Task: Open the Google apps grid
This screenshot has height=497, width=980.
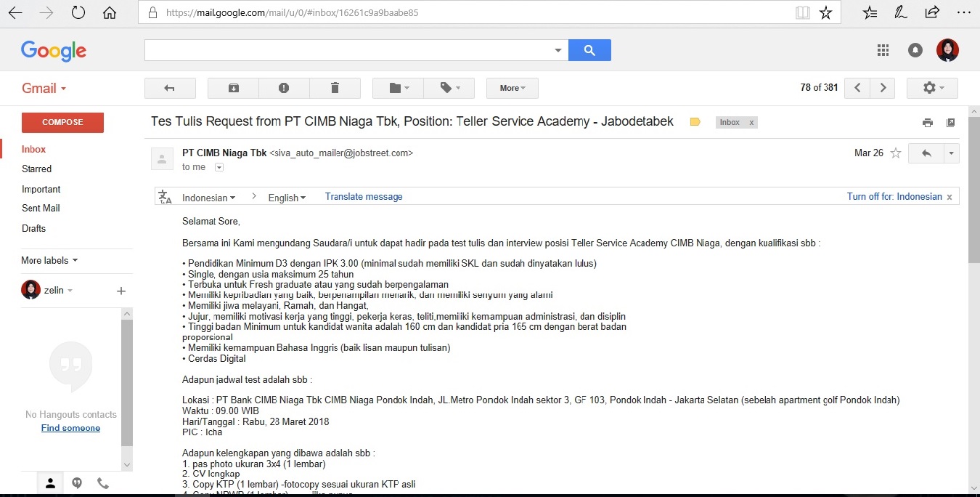Action: pyautogui.click(x=883, y=50)
